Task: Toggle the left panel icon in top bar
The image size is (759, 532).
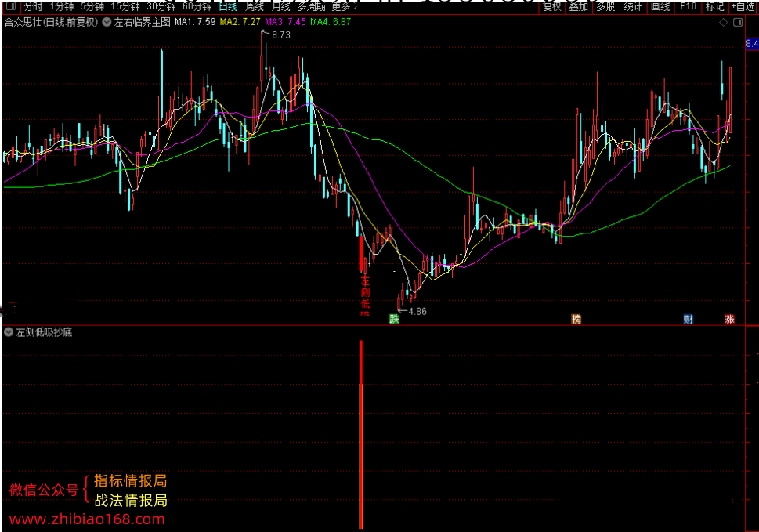Action: (11, 6)
